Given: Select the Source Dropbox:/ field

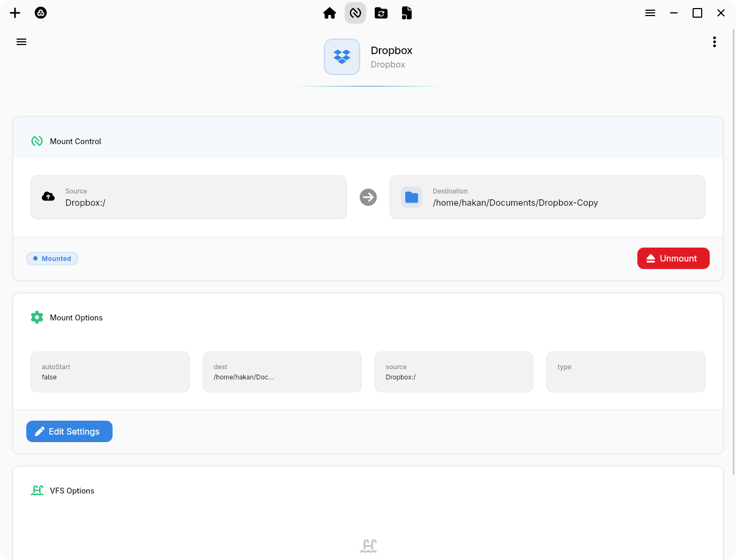Looking at the screenshot, I should tap(189, 197).
